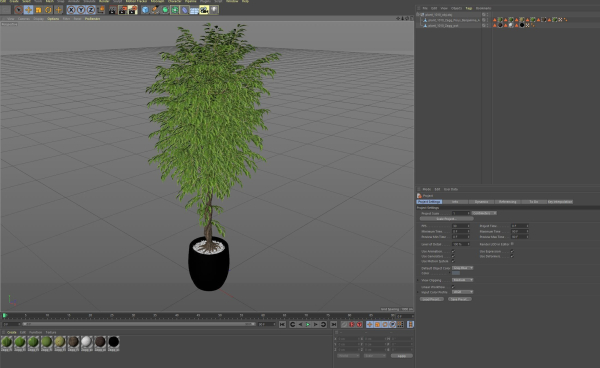600x368 pixels.
Task: Open the viewport Cameras menu
Action: (24, 19)
